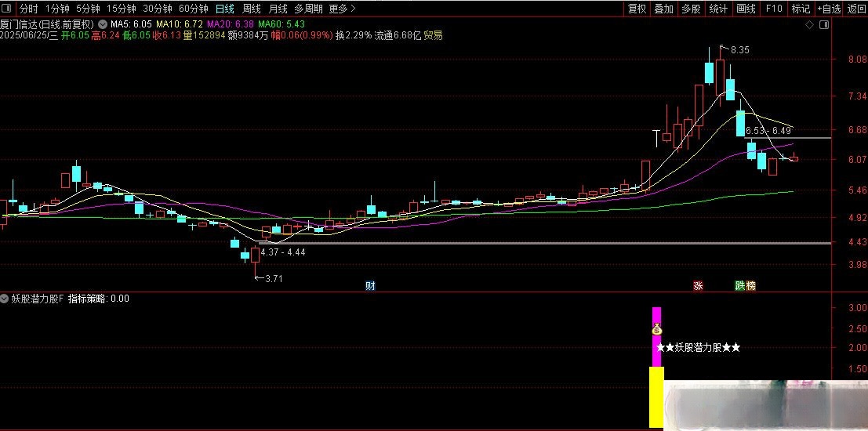The width and height of the screenshot is (868, 431).
Task: Open the 更多 periods expander
Action: click(x=342, y=9)
